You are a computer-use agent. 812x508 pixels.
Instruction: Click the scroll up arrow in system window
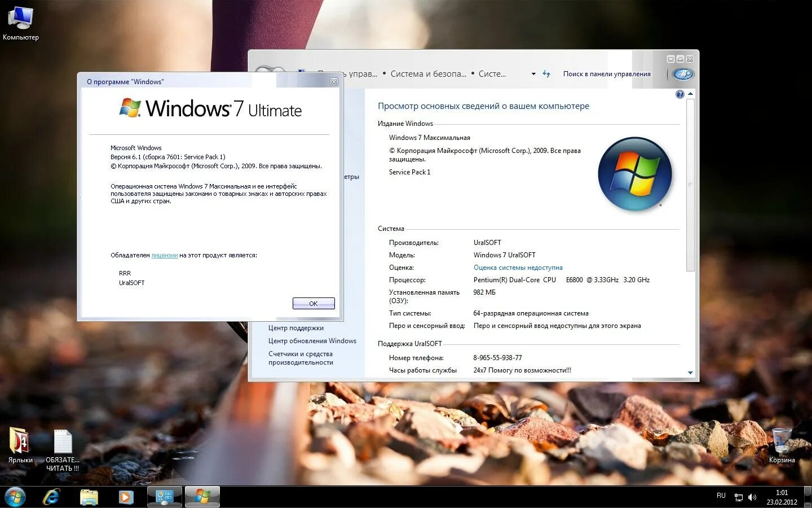(690, 94)
